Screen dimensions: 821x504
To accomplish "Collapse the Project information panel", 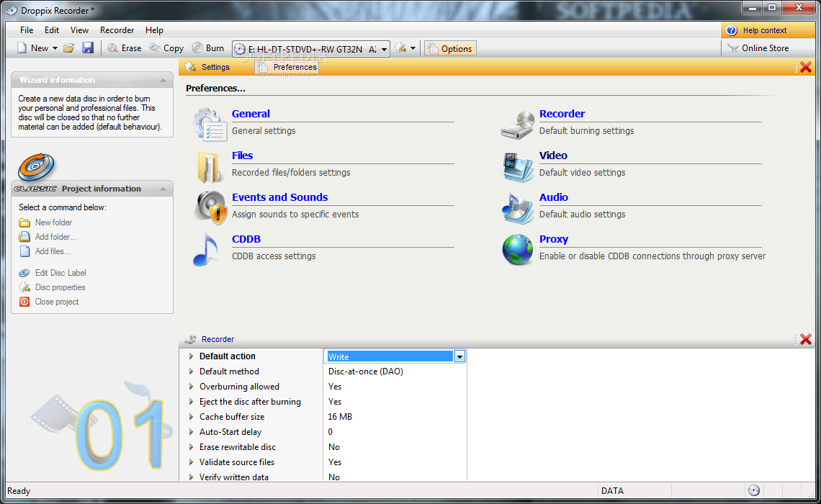I will pyautogui.click(x=163, y=189).
